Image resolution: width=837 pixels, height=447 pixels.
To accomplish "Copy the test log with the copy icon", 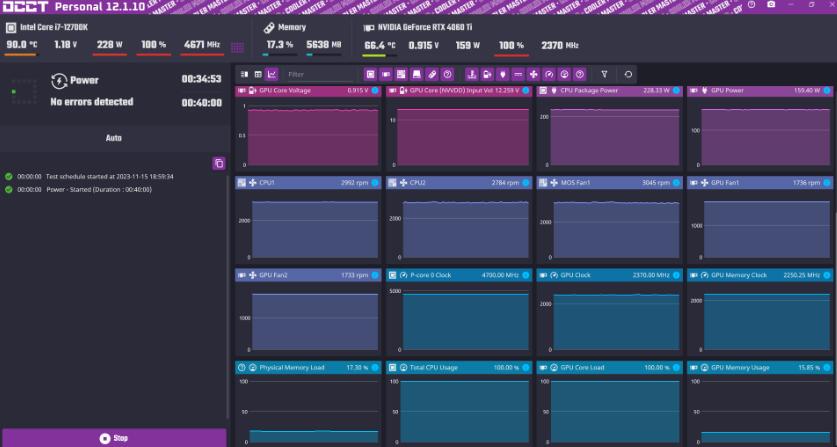I will 219,163.
